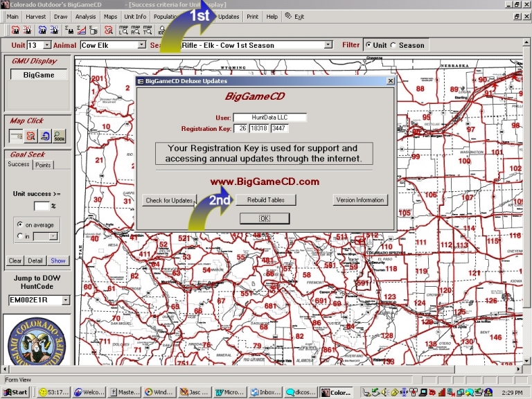The image size is (532, 399).
Task: Click the Unit success percent input field
Action: coord(42,206)
